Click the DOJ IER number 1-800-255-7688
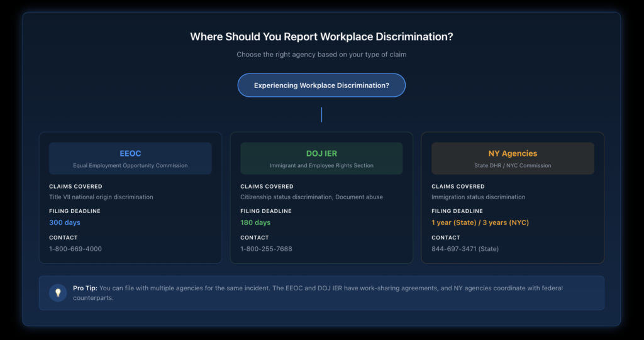 coord(266,249)
